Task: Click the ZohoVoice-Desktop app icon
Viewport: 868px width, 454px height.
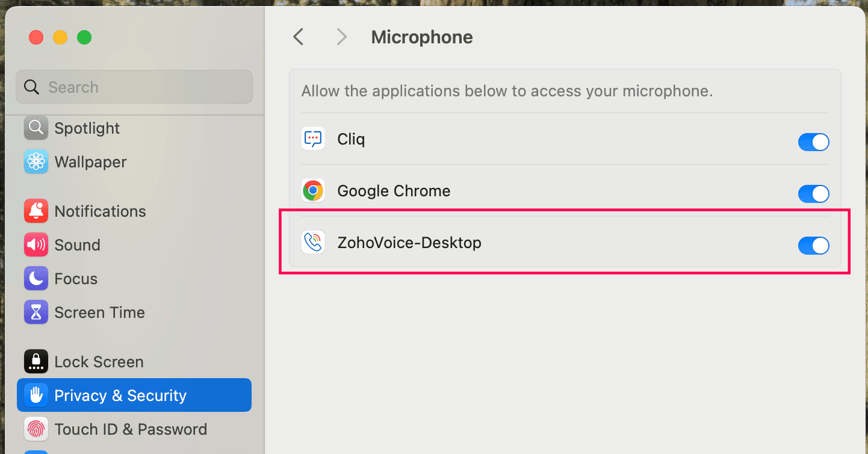Action: click(x=313, y=243)
